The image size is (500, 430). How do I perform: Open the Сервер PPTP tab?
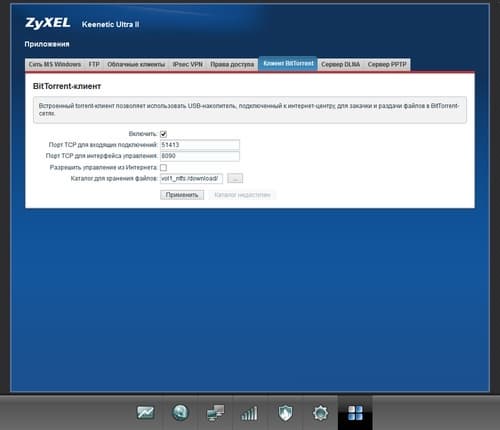pyautogui.click(x=387, y=64)
